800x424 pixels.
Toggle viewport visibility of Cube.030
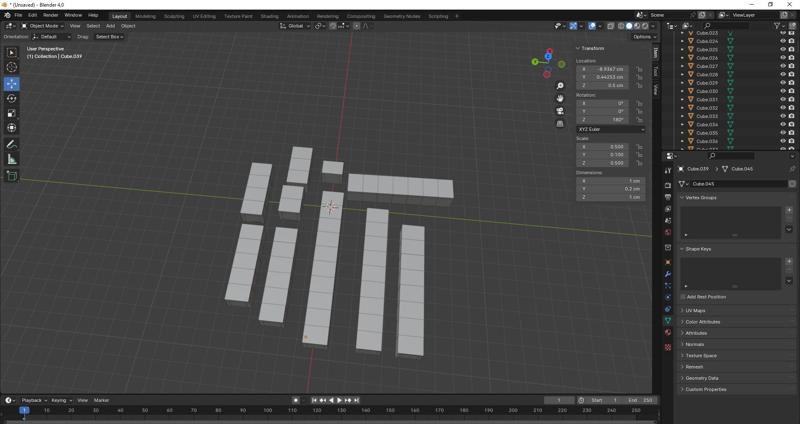pos(782,91)
